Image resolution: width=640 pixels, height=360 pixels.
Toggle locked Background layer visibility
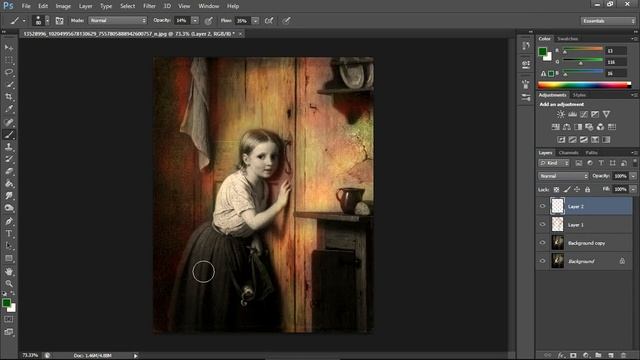542,261
